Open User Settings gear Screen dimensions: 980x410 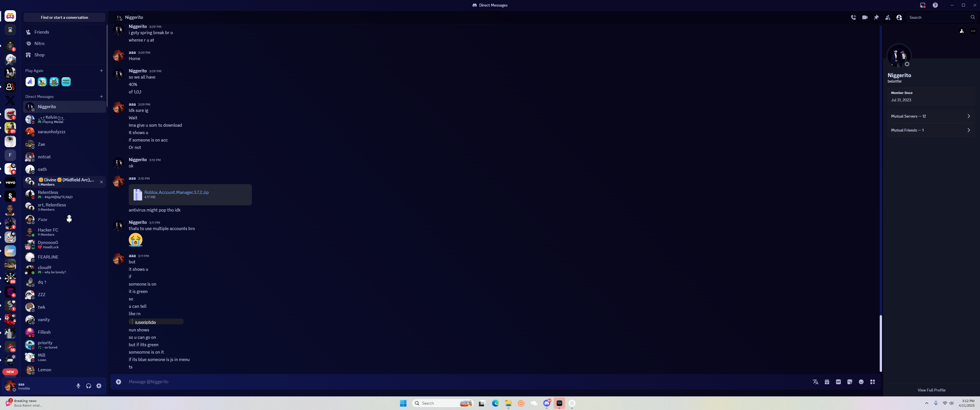[99, 386]
